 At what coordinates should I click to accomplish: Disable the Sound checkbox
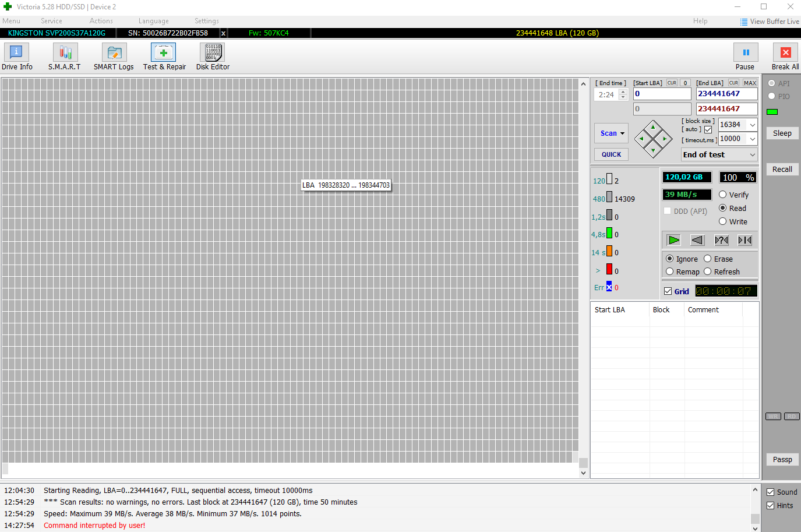coord(770,492)
